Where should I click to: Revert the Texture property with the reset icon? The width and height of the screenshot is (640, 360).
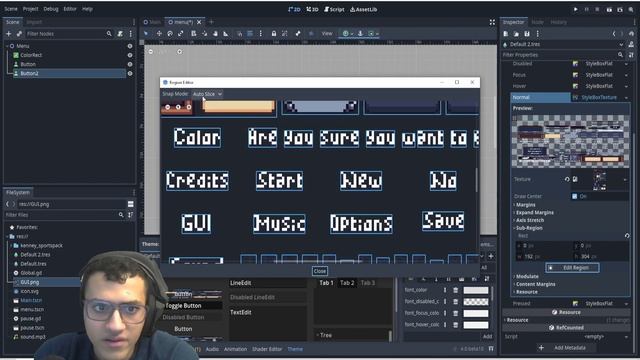567,179
